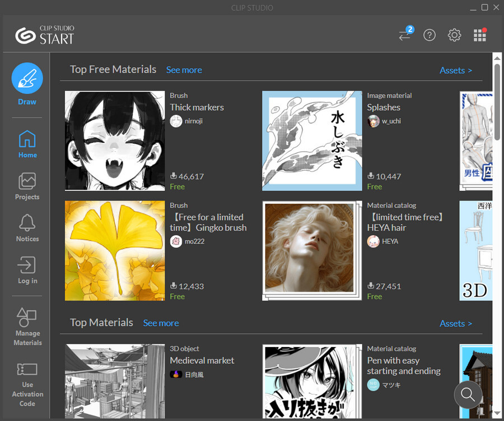
Task: Click the magnifier search button
Action: (x=468, y=394)
